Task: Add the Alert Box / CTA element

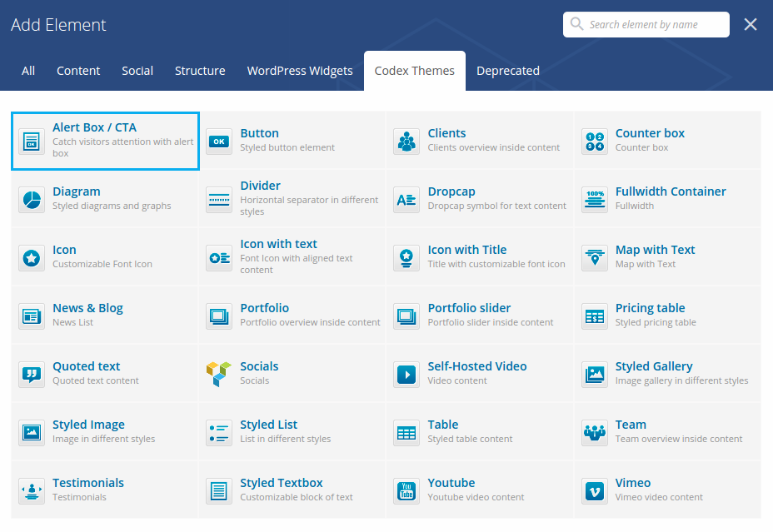Action: click(105, 141)
